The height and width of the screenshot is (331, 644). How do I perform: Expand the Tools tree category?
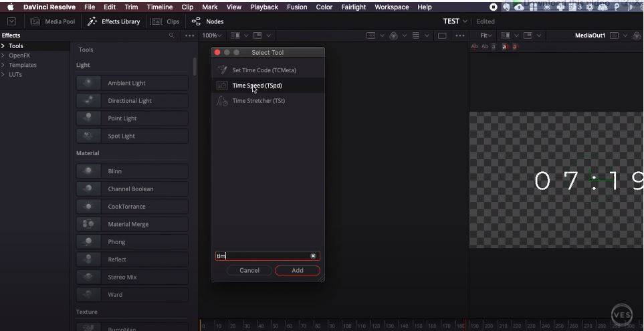click(x=3, y=46)
